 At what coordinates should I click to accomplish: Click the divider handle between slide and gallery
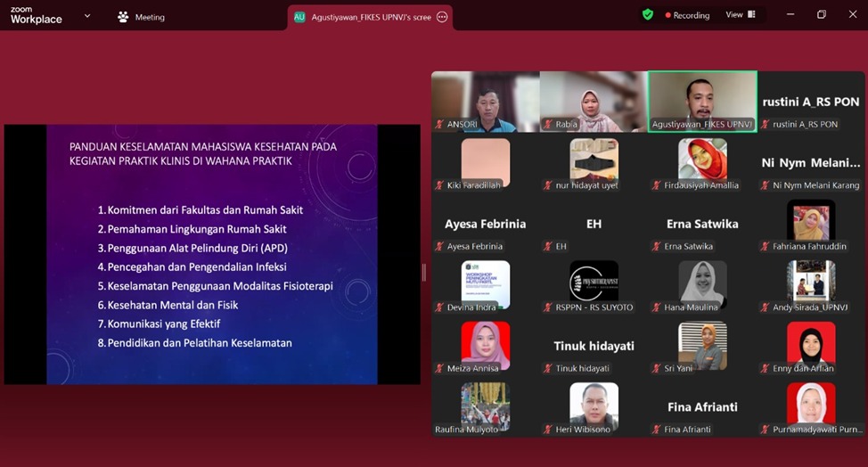point(423,272)
